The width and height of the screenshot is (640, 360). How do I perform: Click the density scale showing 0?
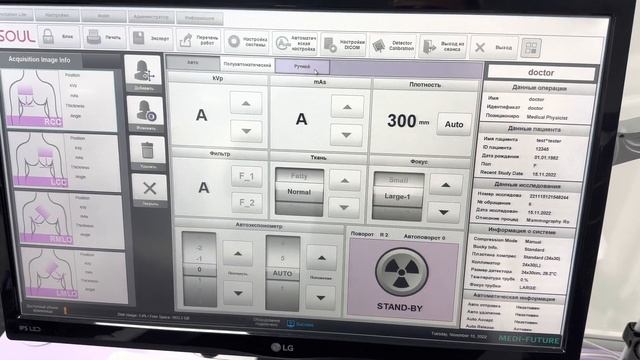click(x=200, y=269)
